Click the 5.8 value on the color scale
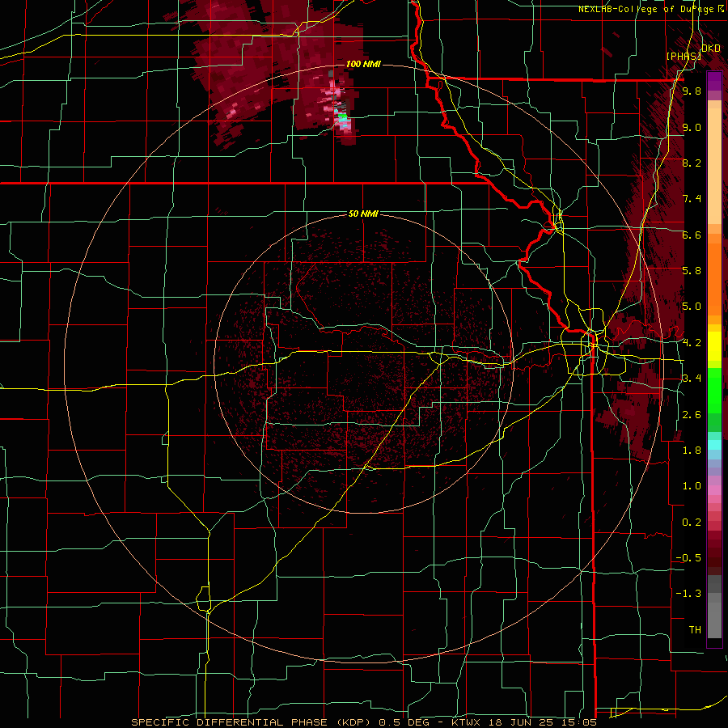 (x=692, y=271)
